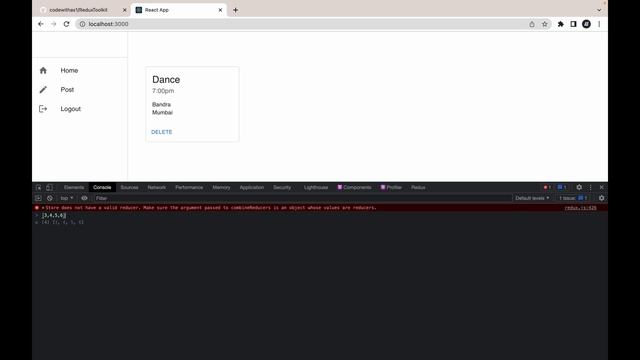
Task: Open the Sources DevTools tab
Action: [x=129, y=187]
